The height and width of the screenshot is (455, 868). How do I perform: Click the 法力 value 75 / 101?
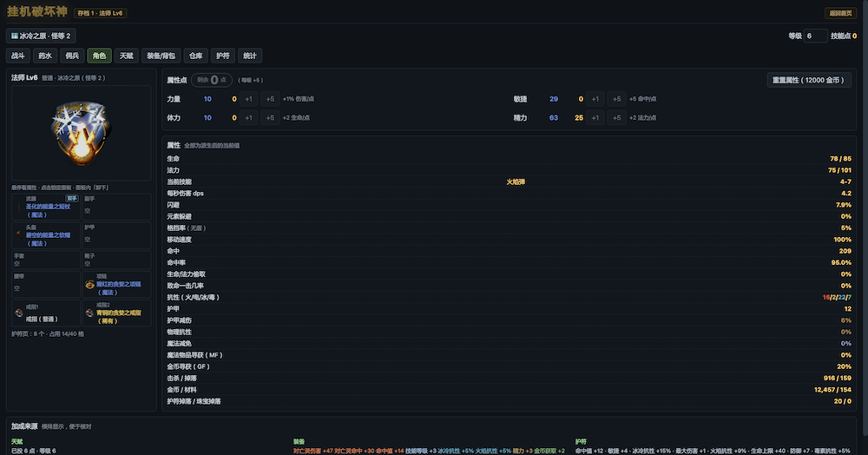(x=839, y=170)
